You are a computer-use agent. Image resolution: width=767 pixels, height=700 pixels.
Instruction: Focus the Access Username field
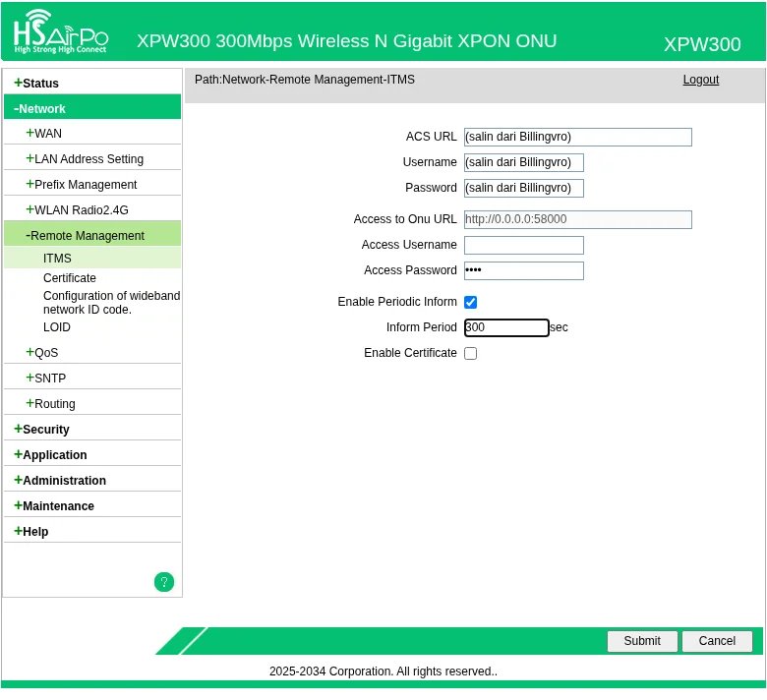[x=523, y=245]
